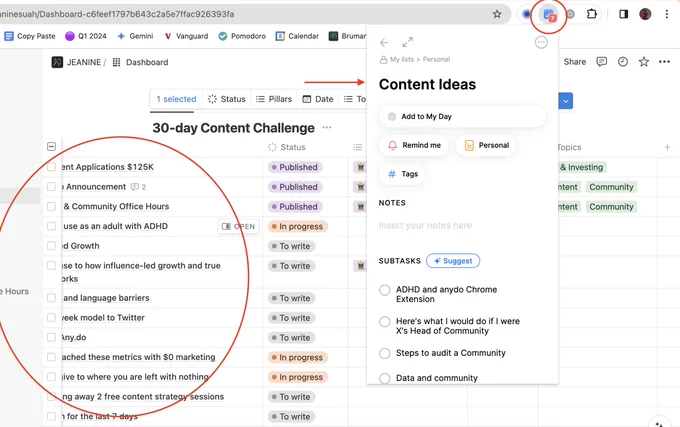Image resolution: width=680 pixels, height=427 pixels.
Task: Open the Copy Paste bookmark
Action: click(30, 36)
